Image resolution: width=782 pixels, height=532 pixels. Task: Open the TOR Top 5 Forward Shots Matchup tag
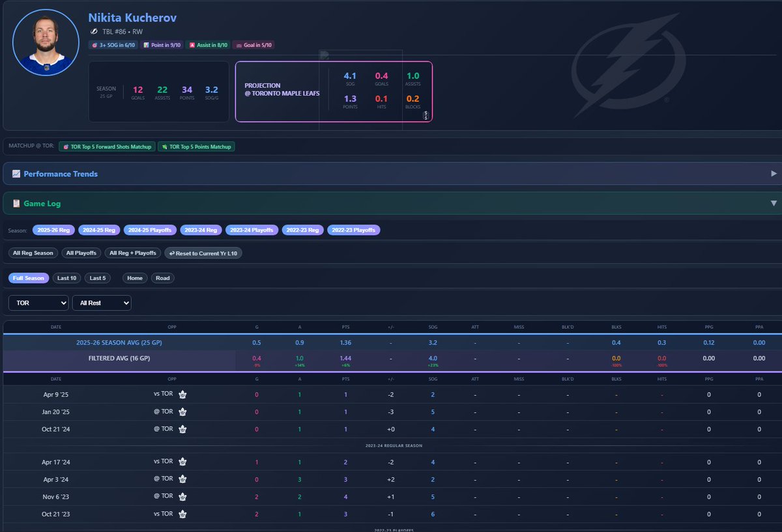(107, 147)
